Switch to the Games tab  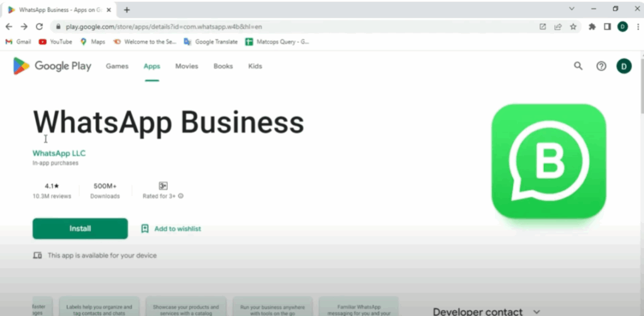[117, 66]
